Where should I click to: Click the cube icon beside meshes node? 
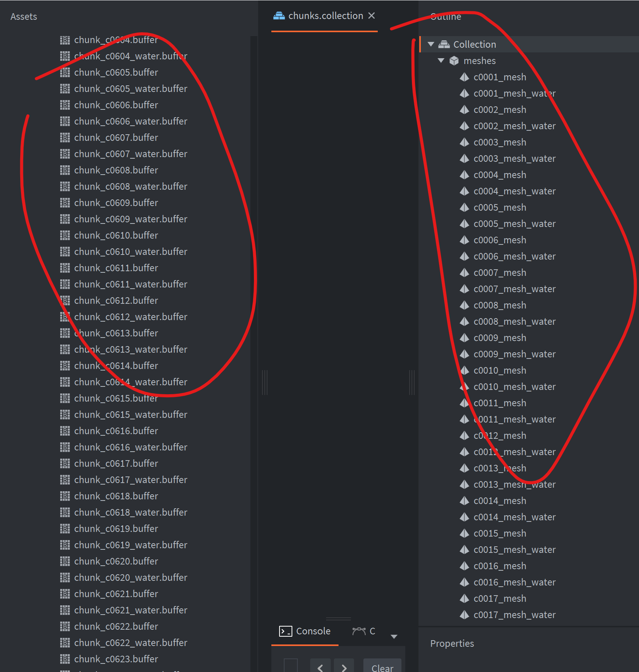point(454,61)
